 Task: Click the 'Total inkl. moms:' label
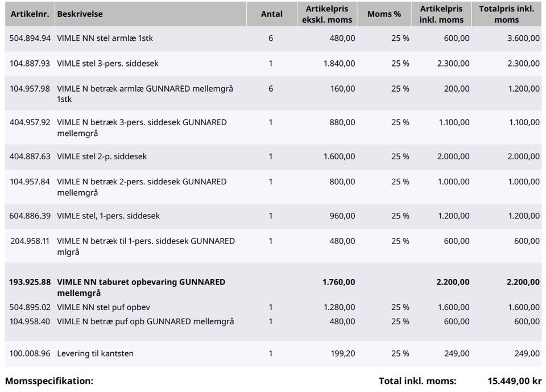(417, 381)
